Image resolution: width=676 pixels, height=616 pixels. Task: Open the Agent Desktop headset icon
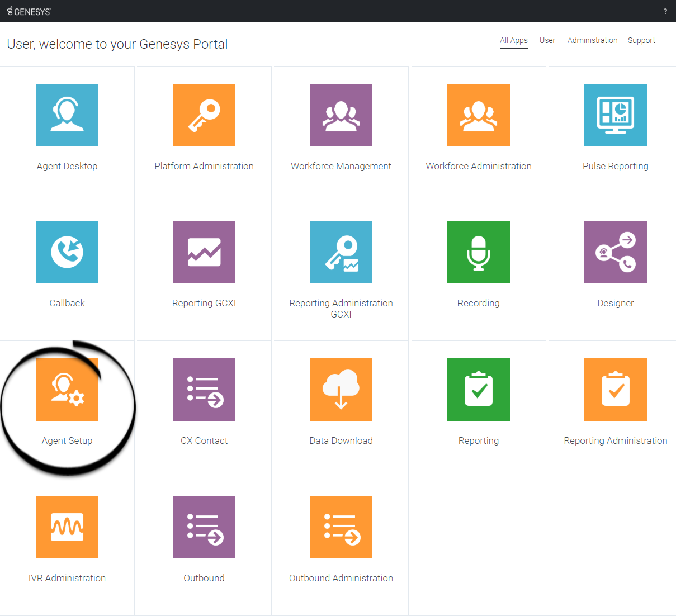pos(67,115)
